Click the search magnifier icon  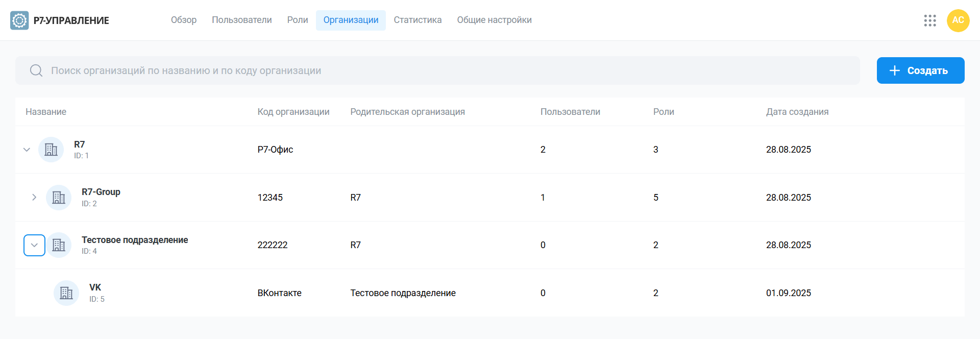click(36, 70)
